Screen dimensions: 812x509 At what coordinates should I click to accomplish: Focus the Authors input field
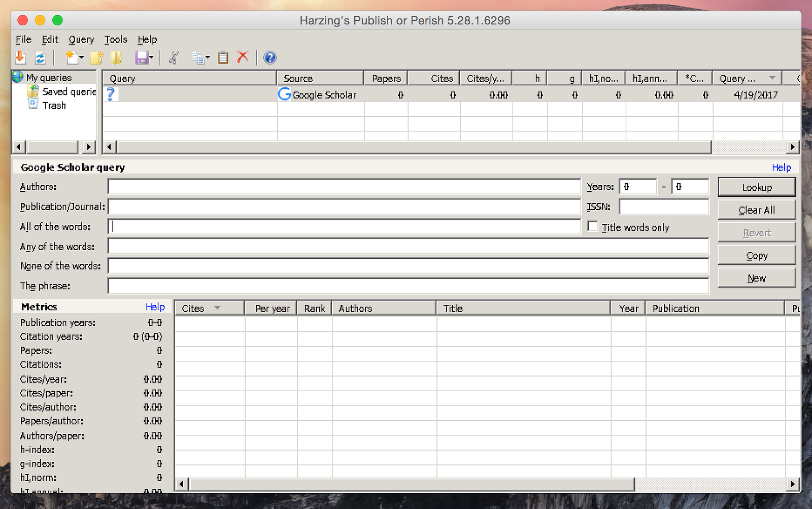pos(344,187)
